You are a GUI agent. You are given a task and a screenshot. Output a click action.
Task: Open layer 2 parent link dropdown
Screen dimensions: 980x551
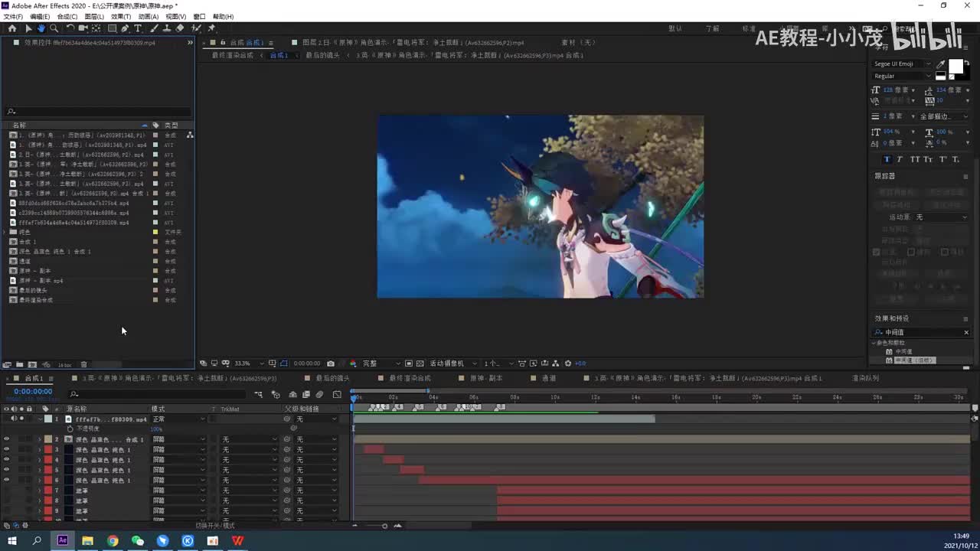tap(317, 439)
